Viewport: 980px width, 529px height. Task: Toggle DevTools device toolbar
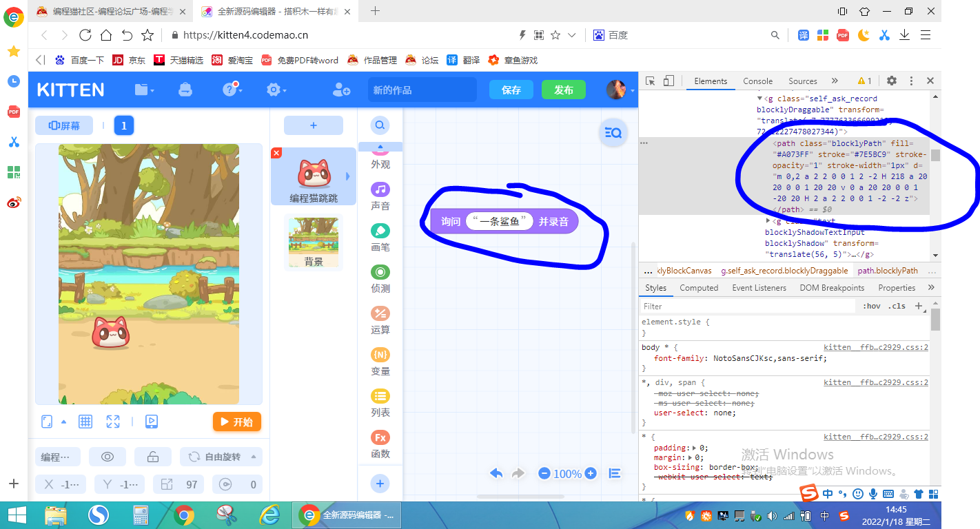[x=668, y=81]
